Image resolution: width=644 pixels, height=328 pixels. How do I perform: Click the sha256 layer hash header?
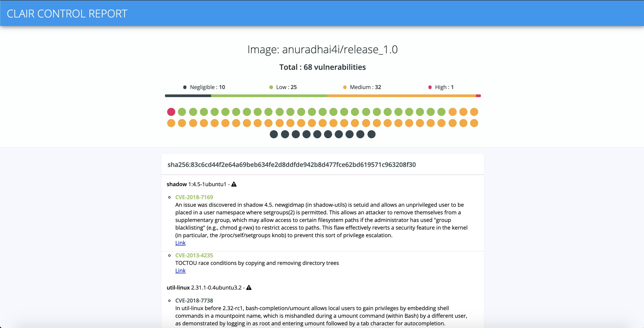(x=292, y=165)
